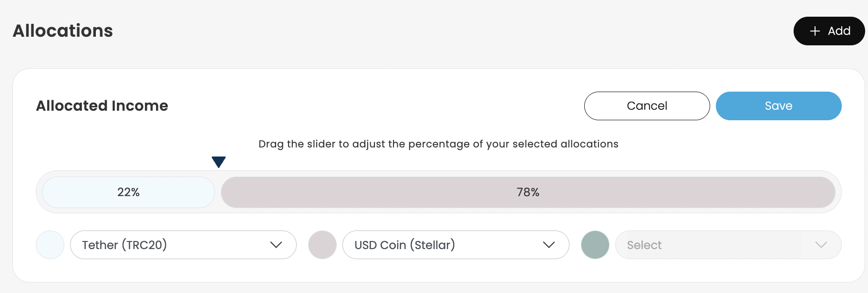The height and width of the screenshot is (293, 868).
Task: Click the gray USD Coin color swatch
Action: (x=322, y=245)
